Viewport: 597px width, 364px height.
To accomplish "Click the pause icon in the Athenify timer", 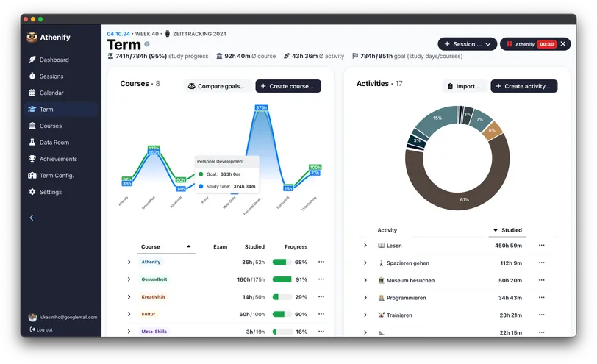I will [508, 44].
